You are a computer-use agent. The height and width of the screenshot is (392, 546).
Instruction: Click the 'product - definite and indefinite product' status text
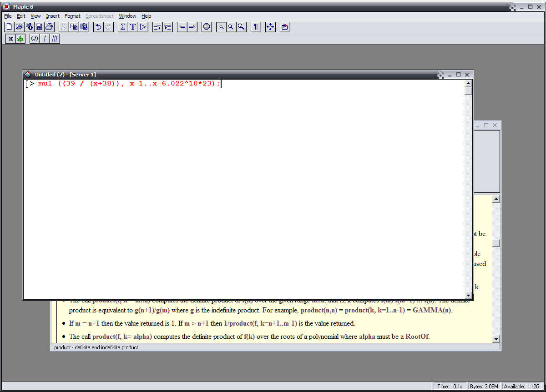coord(96,347)
